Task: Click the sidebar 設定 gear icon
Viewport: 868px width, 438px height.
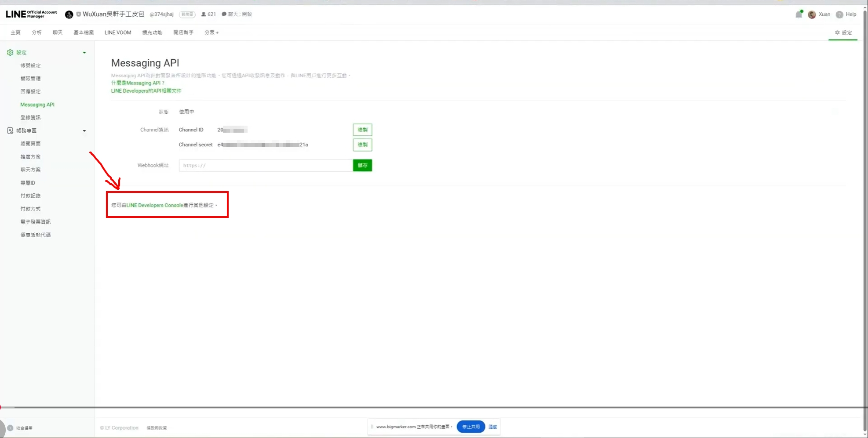Action: coord(10,53)
